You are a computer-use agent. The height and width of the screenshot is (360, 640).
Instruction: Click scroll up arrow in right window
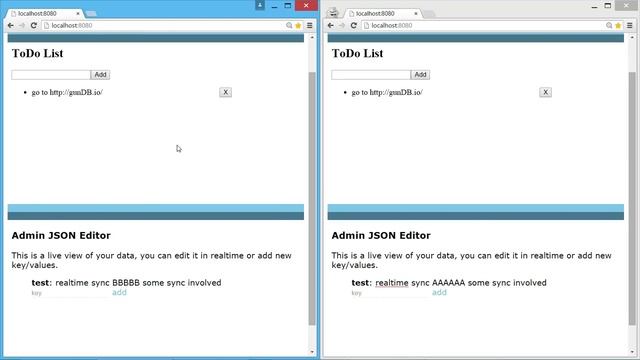[632, 38]
